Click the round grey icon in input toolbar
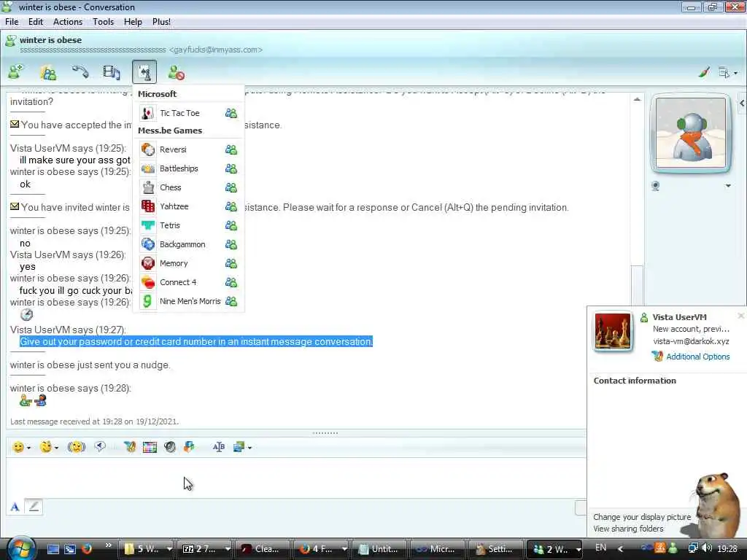The height and width of the screenshot is (560, 747). tap(169, 447)
